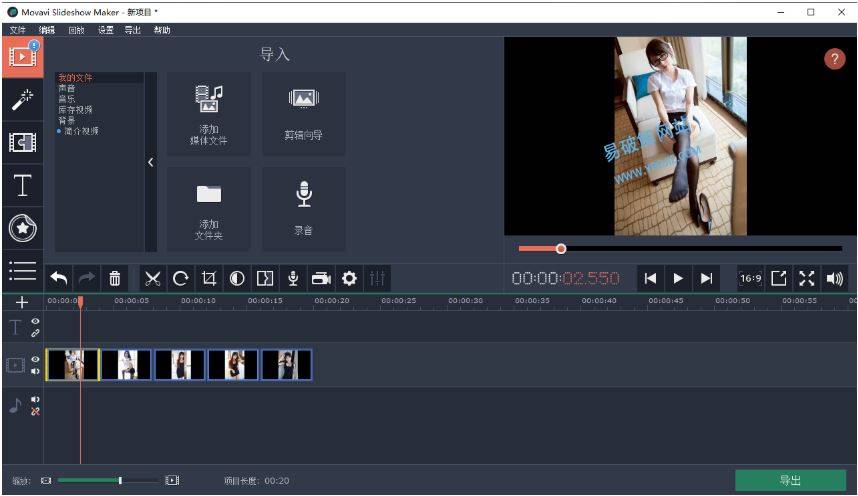The height and width of the screenshot is (496, 858).
Task: Select 声音 in the file list
Action: 67,88
